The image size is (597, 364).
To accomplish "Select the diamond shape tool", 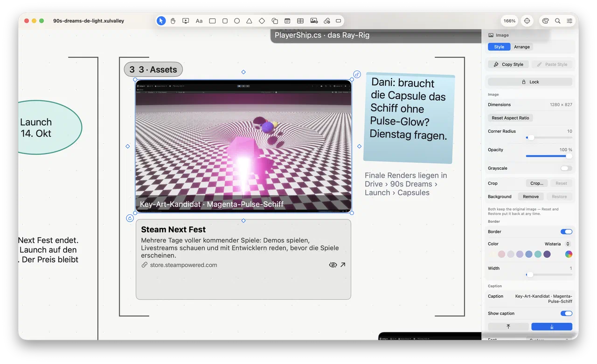I will click(x=262, y=21).
